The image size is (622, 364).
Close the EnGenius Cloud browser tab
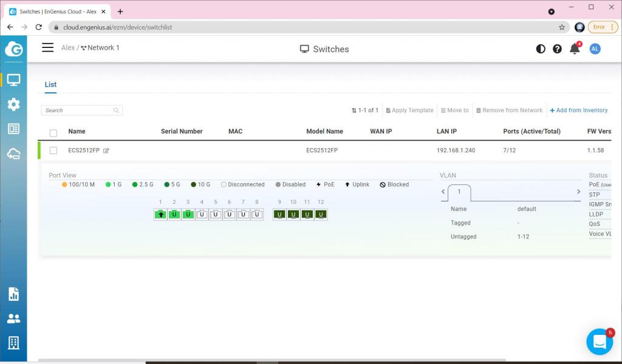click(103, 12)
